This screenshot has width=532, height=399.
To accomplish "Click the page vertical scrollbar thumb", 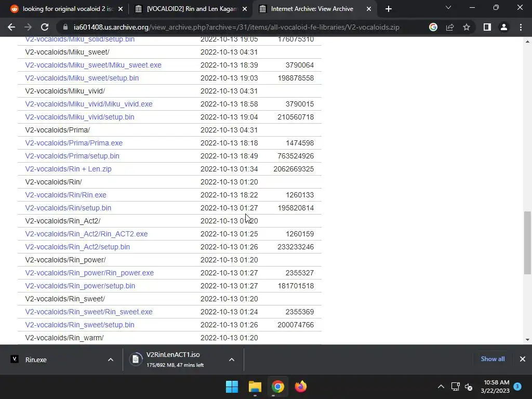I will coord(527,243).
